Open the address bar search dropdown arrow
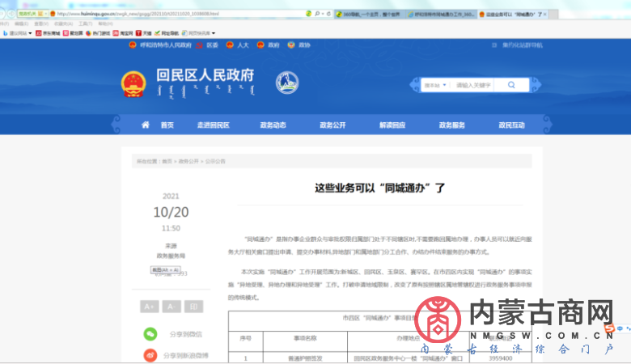Screen dimensions: 631x364 (323, 14)
